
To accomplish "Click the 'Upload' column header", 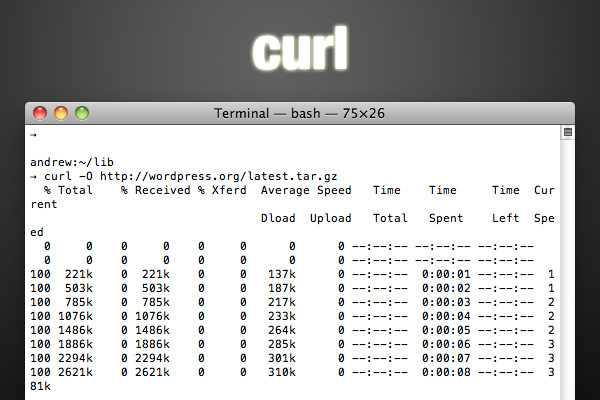I will click(x=331, y=219).
